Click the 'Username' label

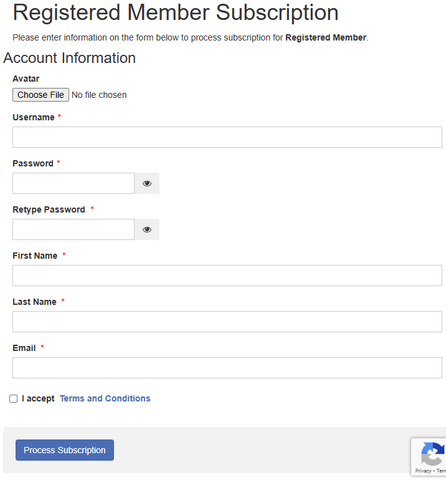[x=33, y=117]
